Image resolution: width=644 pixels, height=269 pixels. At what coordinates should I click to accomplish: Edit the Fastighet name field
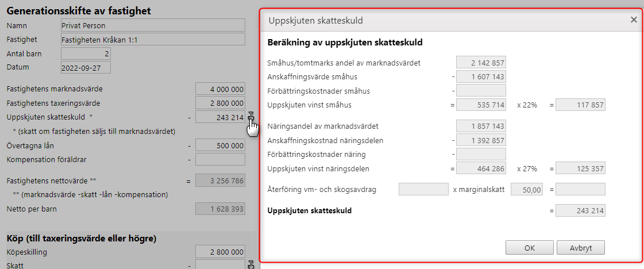pyautogui.click(x=153, y=40)
